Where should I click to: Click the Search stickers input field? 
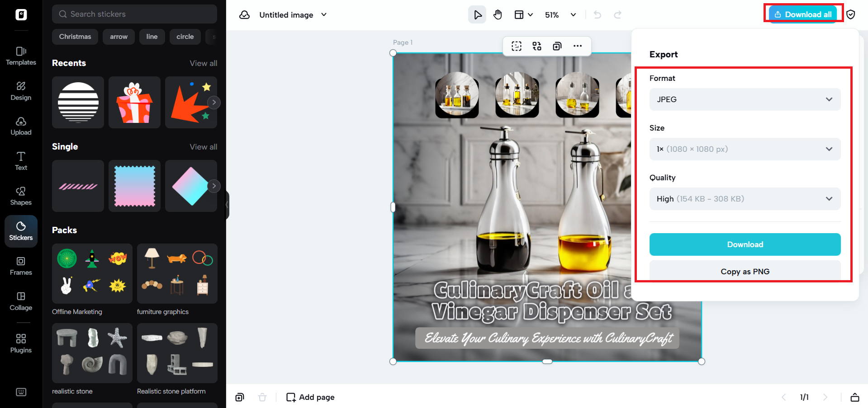tap(134, 14)
